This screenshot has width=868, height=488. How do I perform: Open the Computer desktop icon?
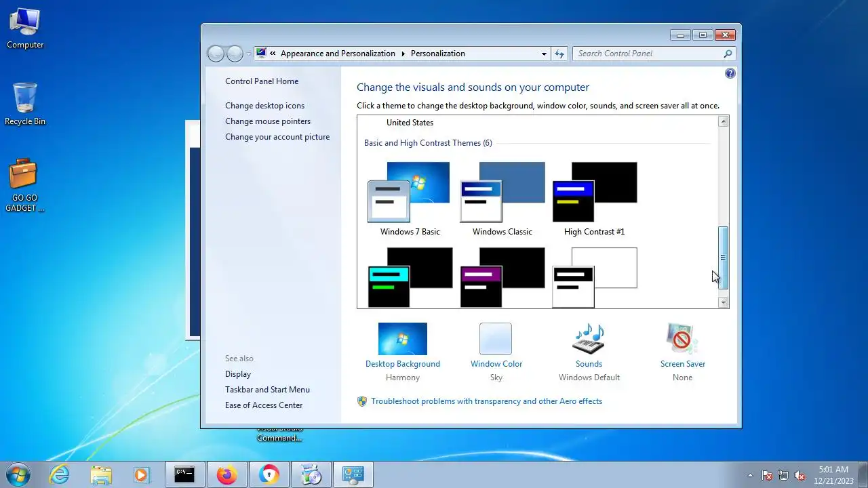(x=25, y=28)
